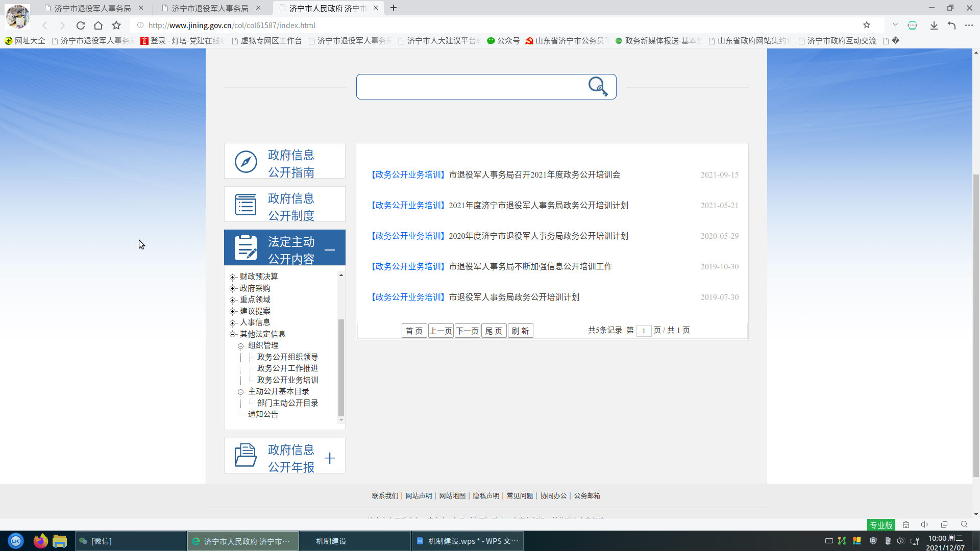
Task: Open the downloads arrow icon
Action: pos(934,26)
